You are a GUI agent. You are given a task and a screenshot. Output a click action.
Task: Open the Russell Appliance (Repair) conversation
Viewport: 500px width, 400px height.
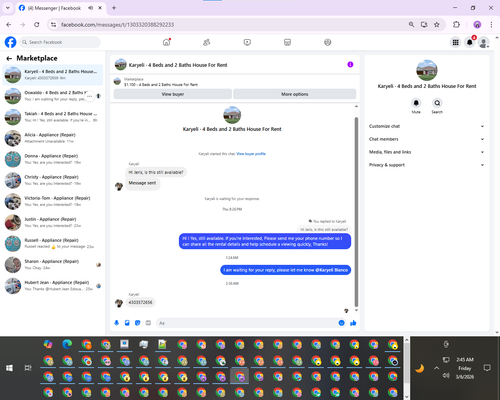53,243
